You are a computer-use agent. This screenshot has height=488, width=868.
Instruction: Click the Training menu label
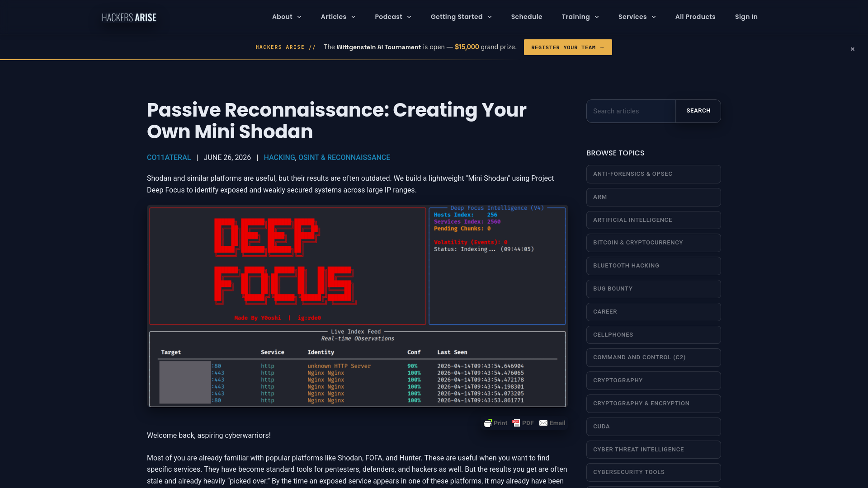click(576, 17)
